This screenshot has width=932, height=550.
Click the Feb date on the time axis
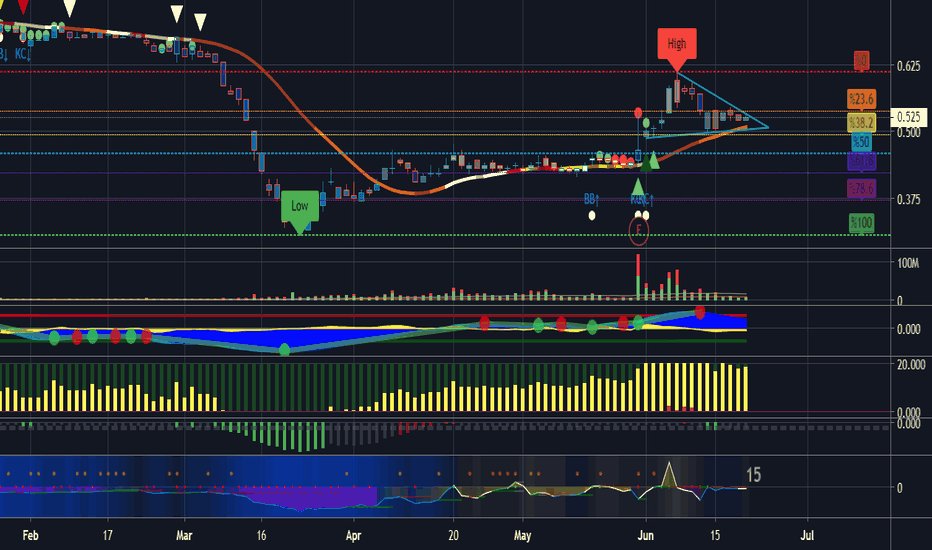tap(30, 536)
